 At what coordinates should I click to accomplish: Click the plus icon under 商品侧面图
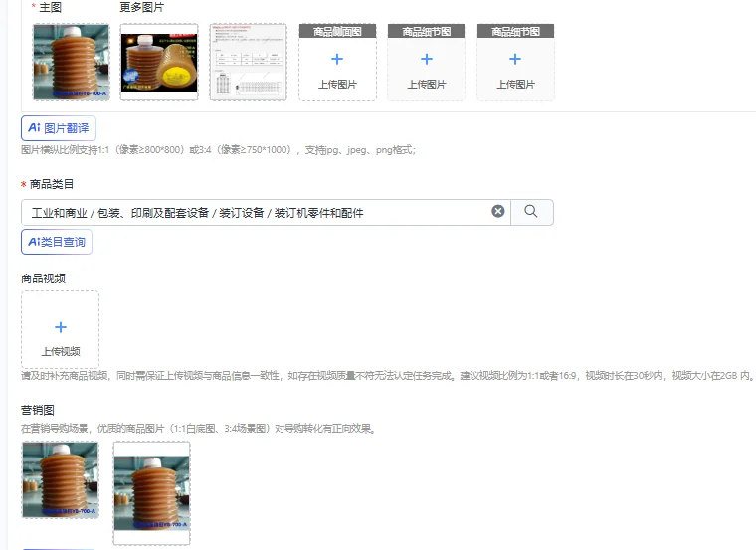coord(337,60)
